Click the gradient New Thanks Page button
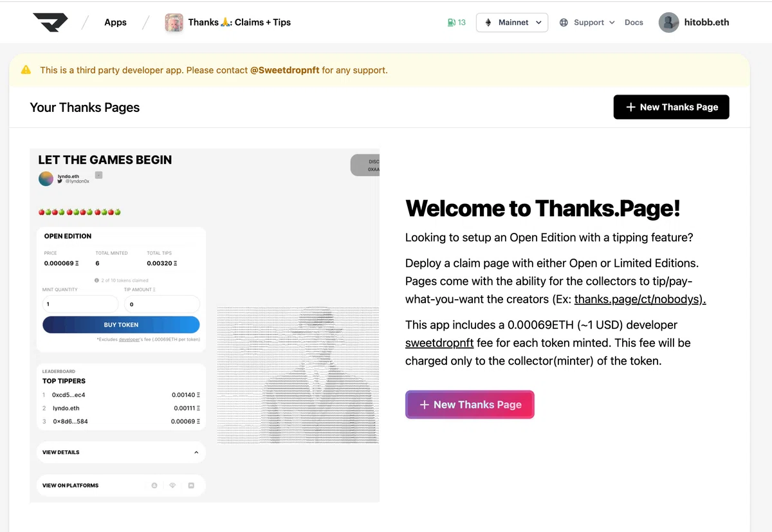The width and height of the screenshot is (772, 532). (x=470, y=405)
